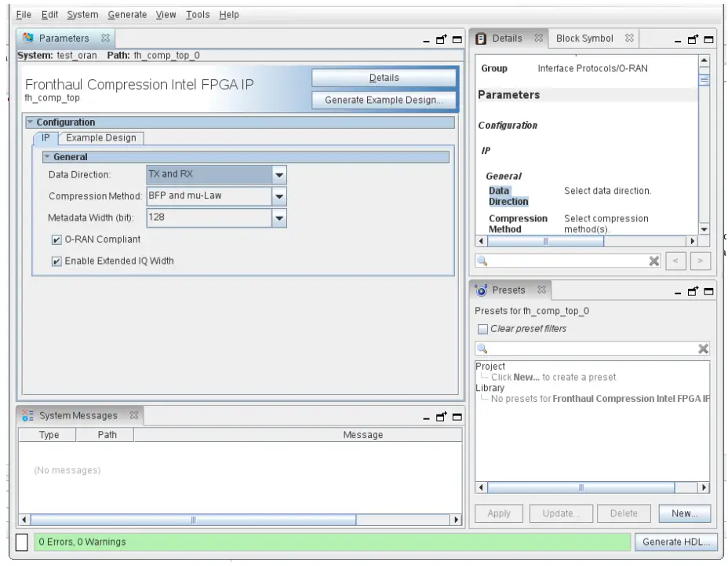This screenshot has width=728, height=566.
Task: Click the Generate HDL button
Action: pos(676,542)
